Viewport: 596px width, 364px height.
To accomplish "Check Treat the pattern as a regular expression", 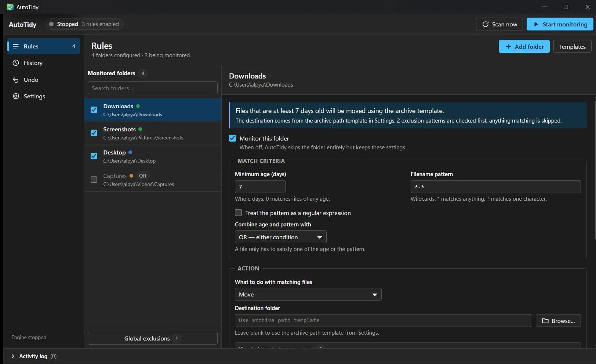I will pos(238,213).
